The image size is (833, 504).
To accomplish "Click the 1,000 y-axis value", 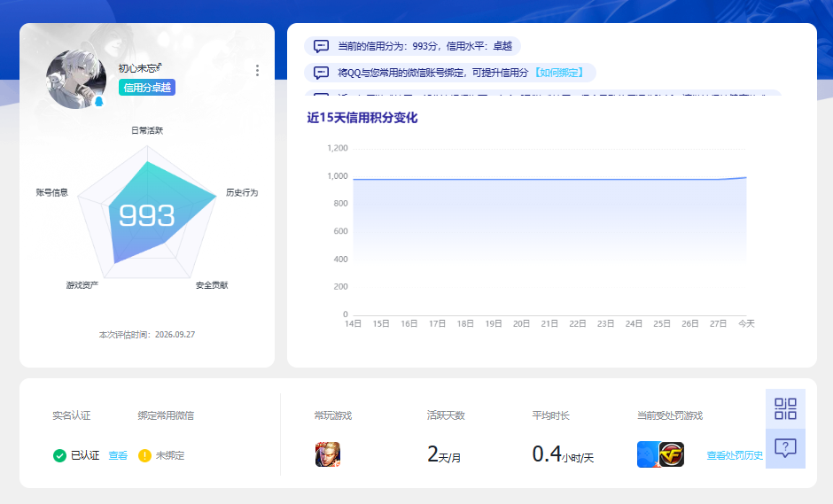I will pos(338,175).
